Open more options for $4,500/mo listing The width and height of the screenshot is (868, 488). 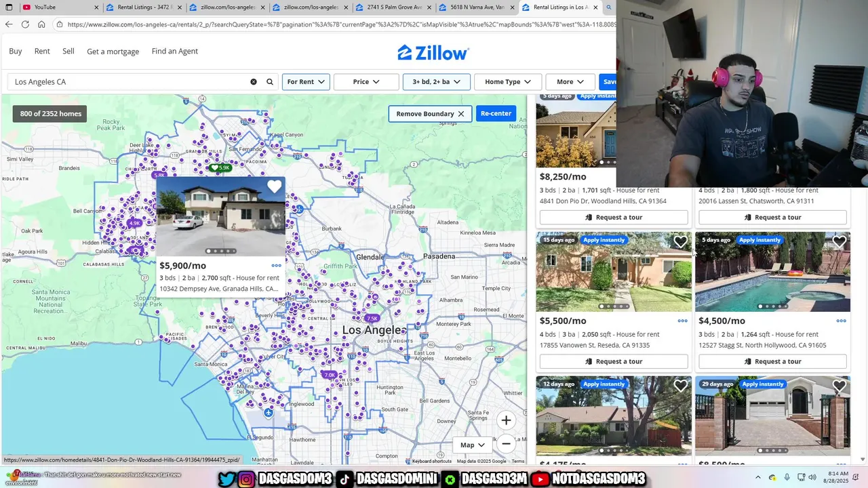point(841,321)
